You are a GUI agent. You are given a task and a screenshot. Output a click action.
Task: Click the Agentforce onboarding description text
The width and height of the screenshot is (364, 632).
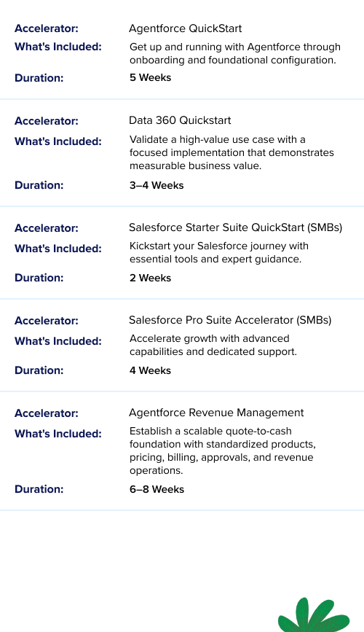pyautogui.click(x=234, y=53)
